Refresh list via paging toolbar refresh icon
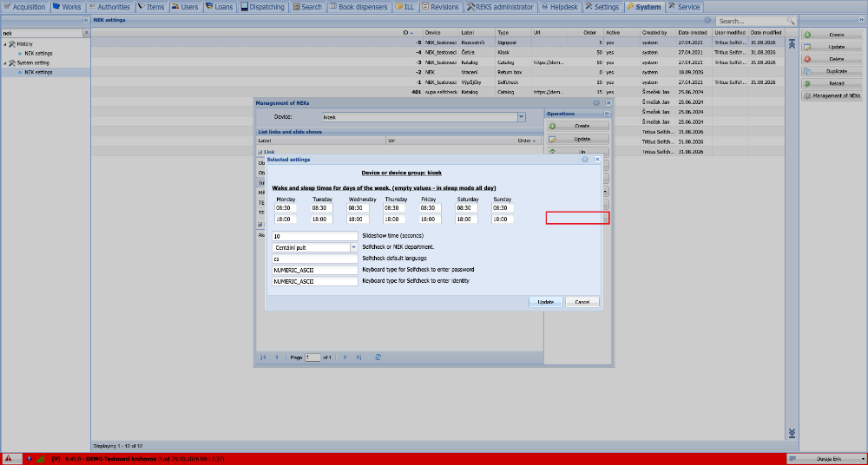868x465 pixels. 378,357
